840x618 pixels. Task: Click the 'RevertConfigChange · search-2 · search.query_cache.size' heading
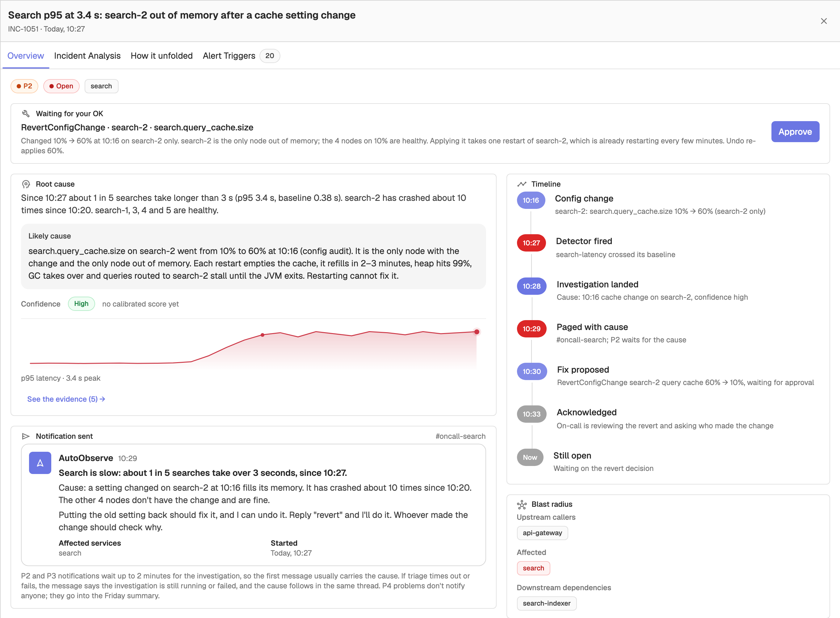pyautogui.click(x=137, y=128)
